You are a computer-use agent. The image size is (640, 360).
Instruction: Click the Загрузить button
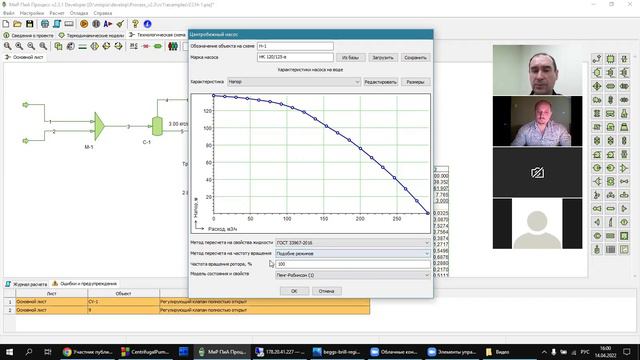(383, 58)
